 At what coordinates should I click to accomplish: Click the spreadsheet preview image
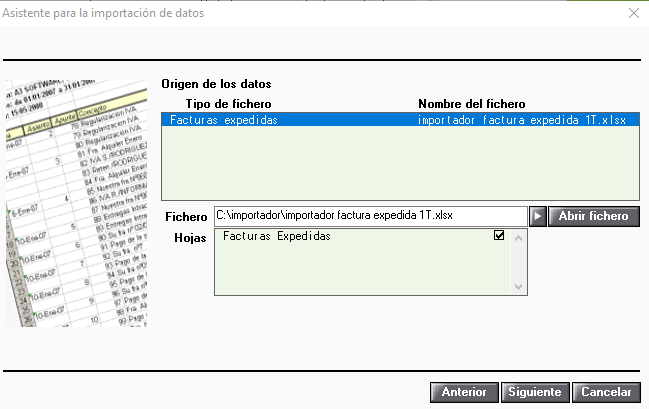pos(77,203)
